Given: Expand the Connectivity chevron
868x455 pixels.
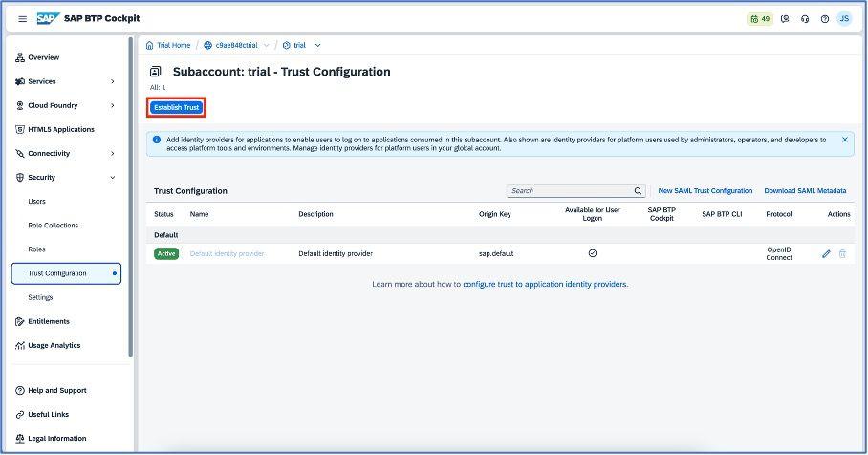Looking at the screenshot, I should point(113,153).
